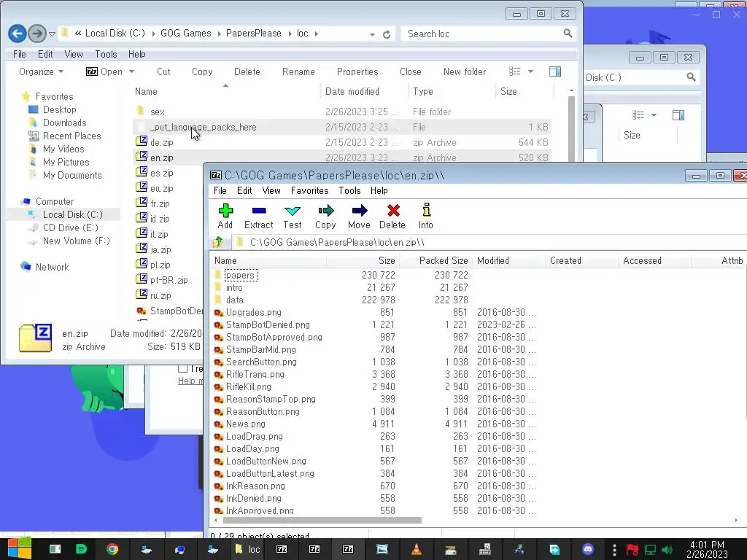The image size is (747, 560).
Task: Select Downloads in Explorer Favorites
Action: pos(64,122)
